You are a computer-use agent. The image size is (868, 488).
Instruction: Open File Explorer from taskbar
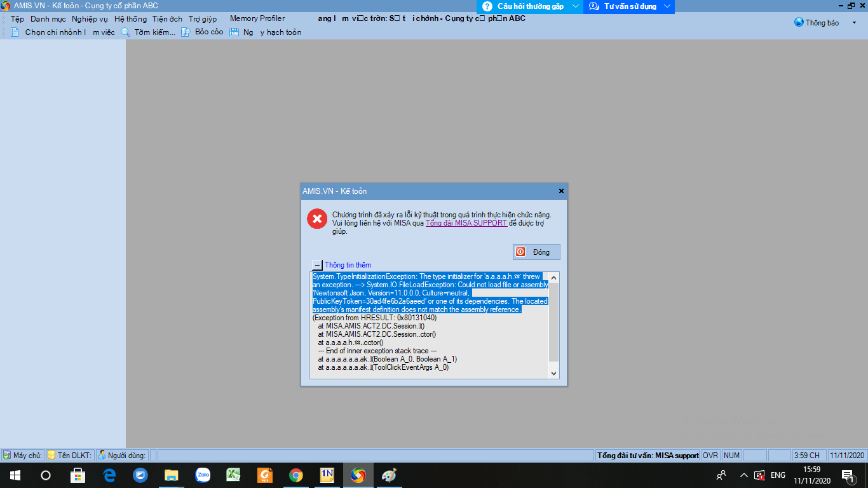click(172, 475)
